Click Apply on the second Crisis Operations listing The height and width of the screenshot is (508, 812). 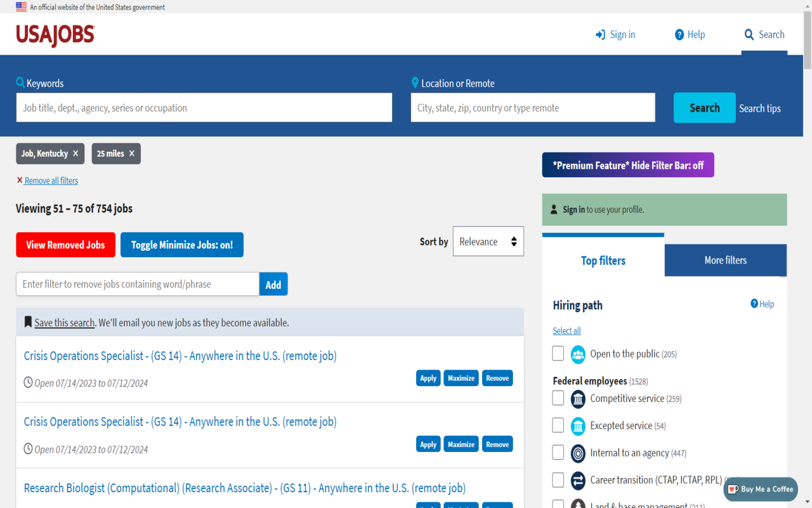pyautogui.click(x=428, y=444)
